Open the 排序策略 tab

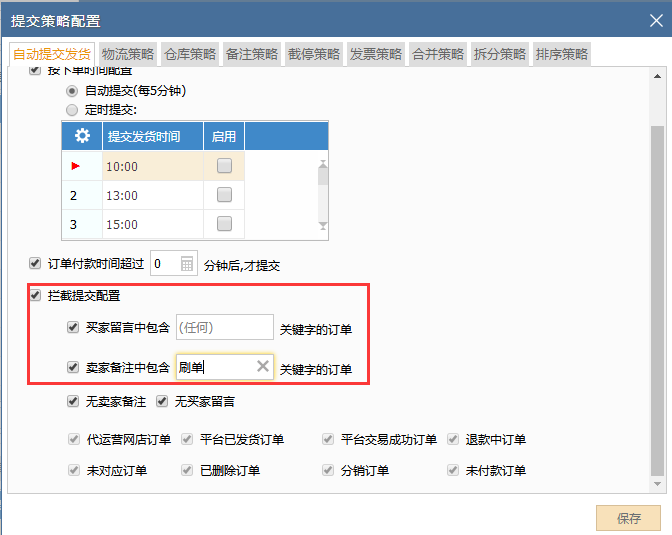[562, 54]
